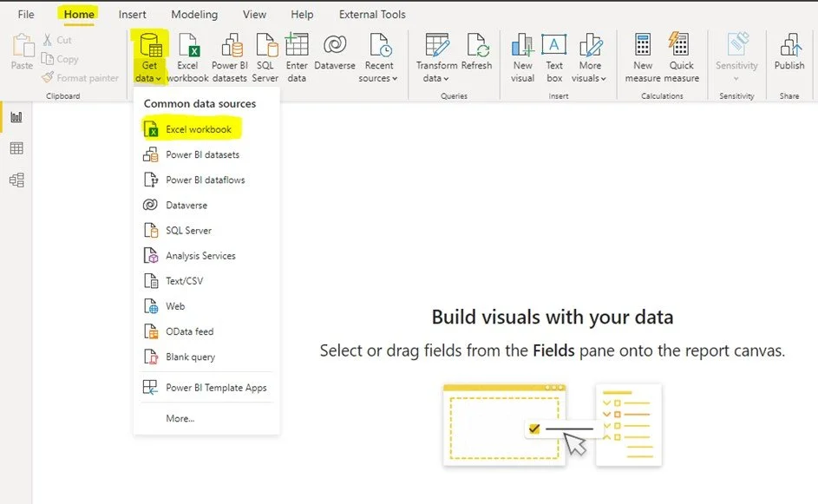The image size is (818, 504).
Task: Open the Sensitivity label dropdown
Action: coord(736,57)
